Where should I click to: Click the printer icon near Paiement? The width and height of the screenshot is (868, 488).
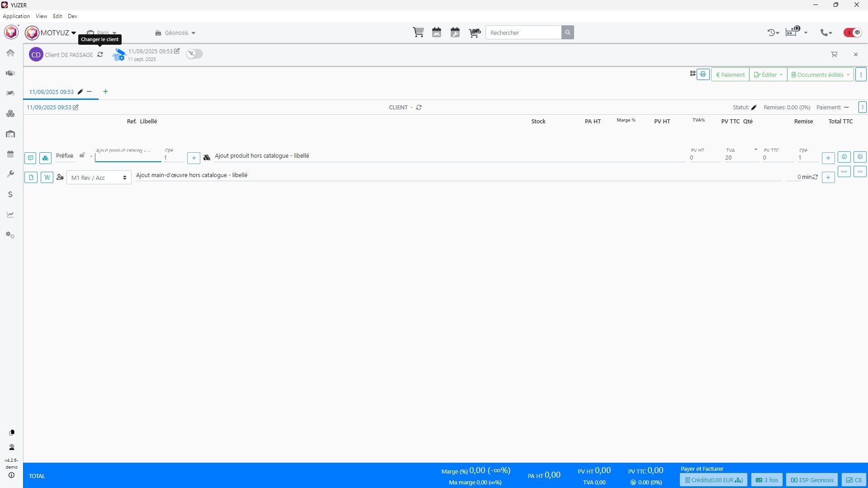703,75
